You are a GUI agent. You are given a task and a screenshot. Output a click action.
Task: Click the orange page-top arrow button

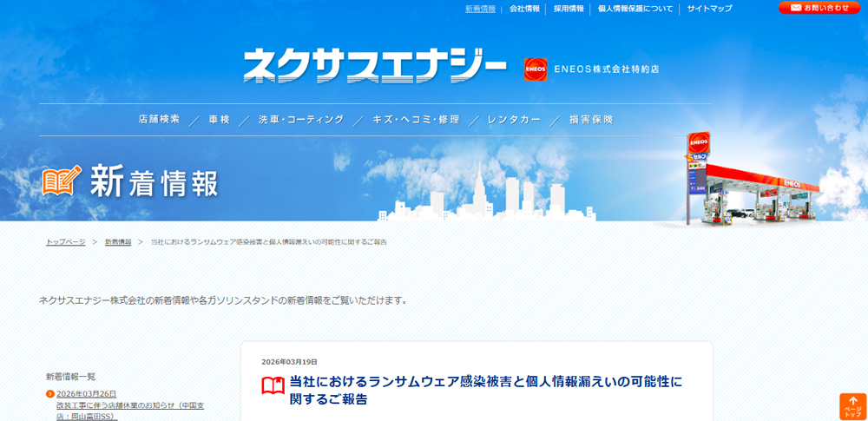[x=852, y=406]
